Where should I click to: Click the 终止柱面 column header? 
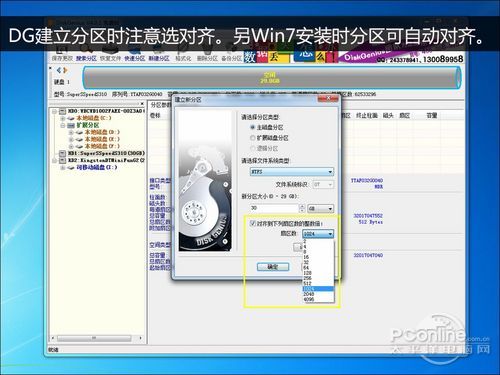(367, 116)
